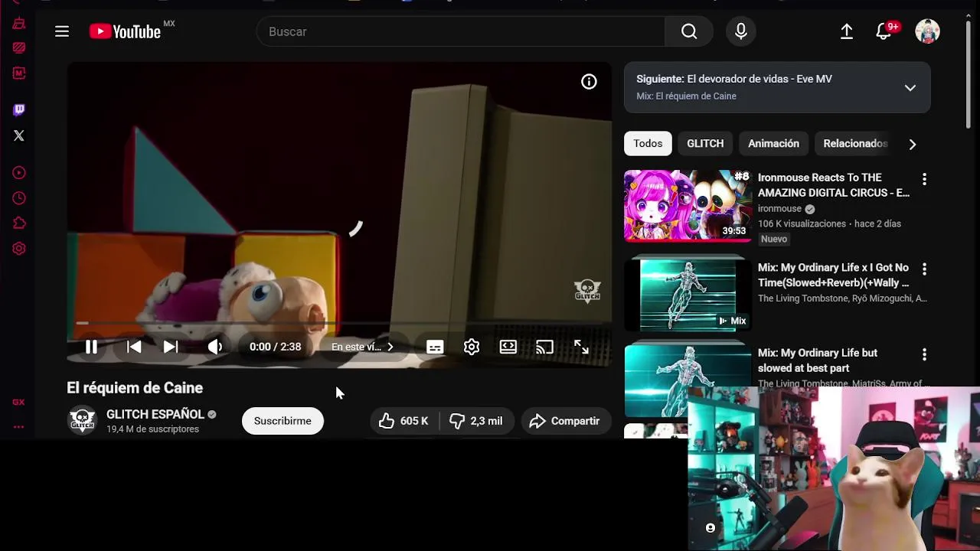Open 'My Ordinary Life x I Got No Time' mix thumbnail
980x551 pixels.
coord(688,295)
